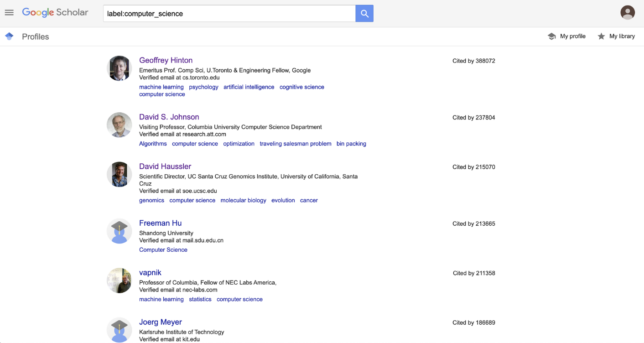Click David S. Johnson's profile photo
This screenshot has height=343, width=644.
coord(119,125)
